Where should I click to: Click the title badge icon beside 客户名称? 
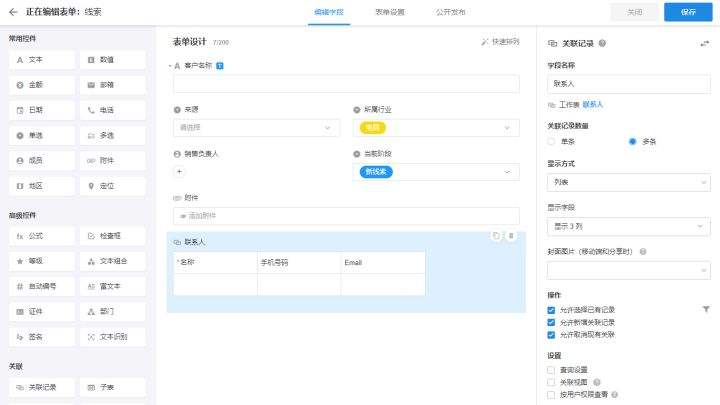click(220, 66)
